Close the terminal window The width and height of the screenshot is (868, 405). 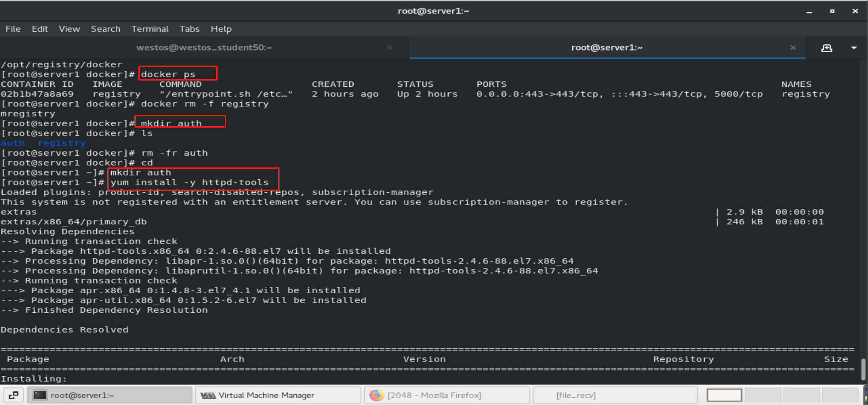tap(855, 11)
